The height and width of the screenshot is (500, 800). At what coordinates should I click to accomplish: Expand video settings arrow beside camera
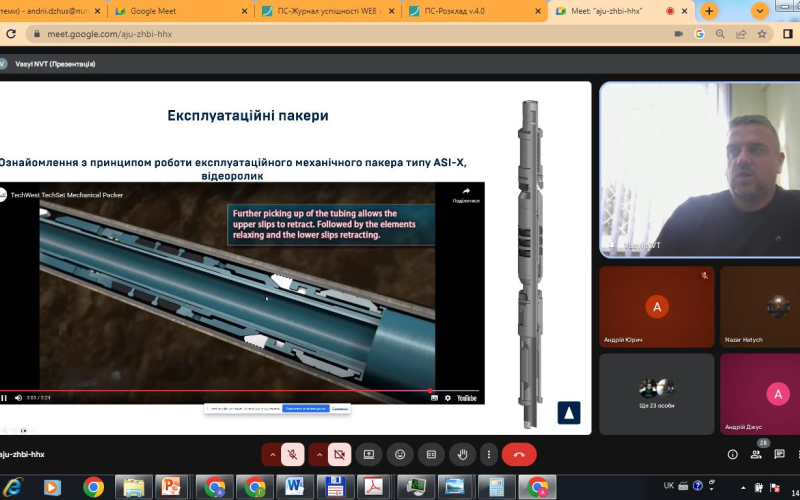[x=318, y=454]
